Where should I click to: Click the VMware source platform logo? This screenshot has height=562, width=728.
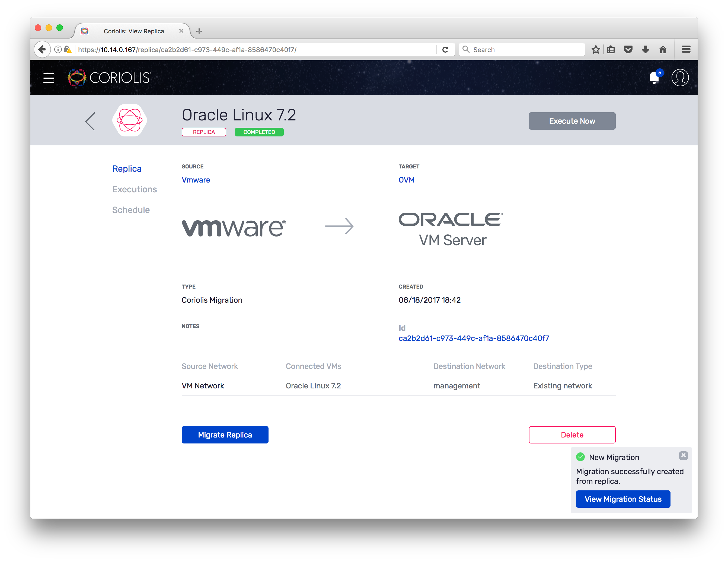click(233, 228)
